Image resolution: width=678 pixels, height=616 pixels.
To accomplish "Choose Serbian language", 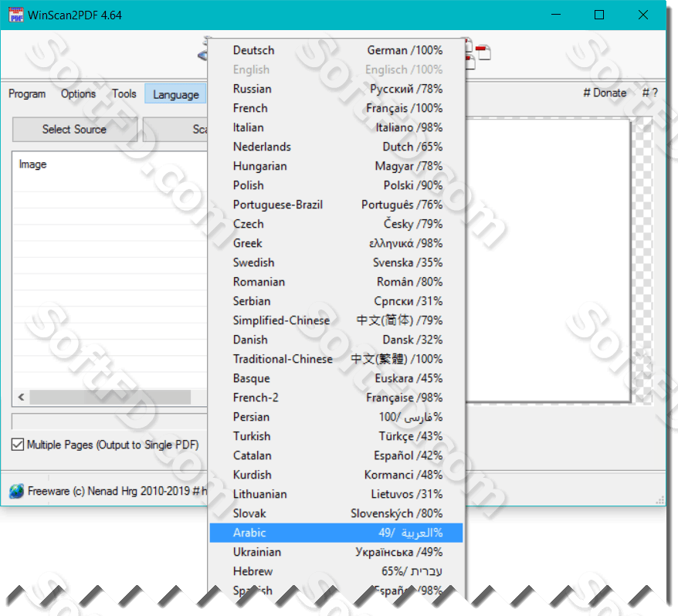I will pyautogui.click(x=336, y=301).
